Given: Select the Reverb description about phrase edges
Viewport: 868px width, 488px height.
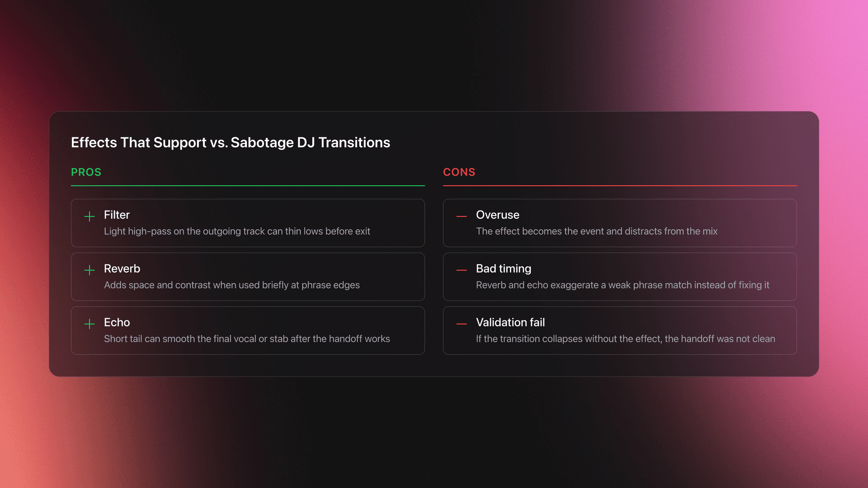Looking at the screenshot, I should [x=231, y=285].
